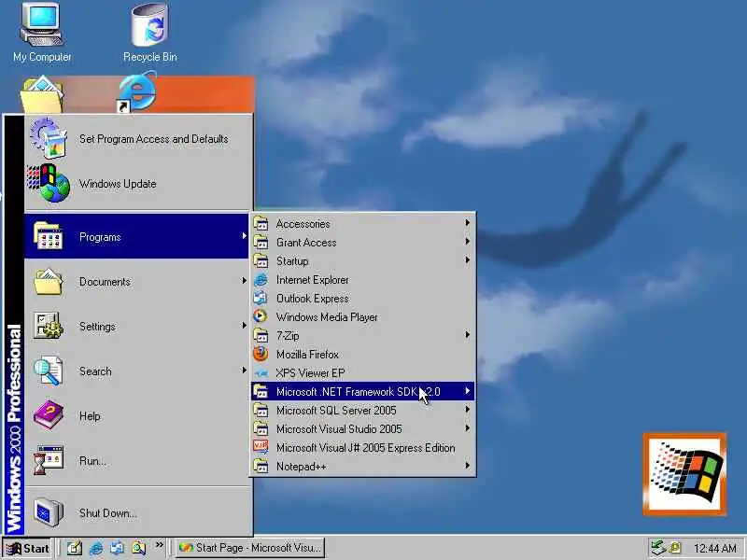Expand the Search submenu arrow

click(244, 370)
